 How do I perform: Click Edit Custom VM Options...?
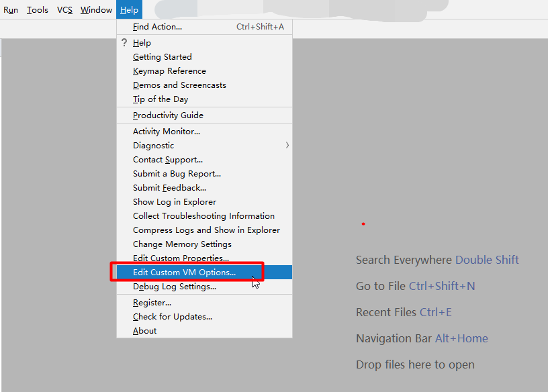[x=204, y=272]
